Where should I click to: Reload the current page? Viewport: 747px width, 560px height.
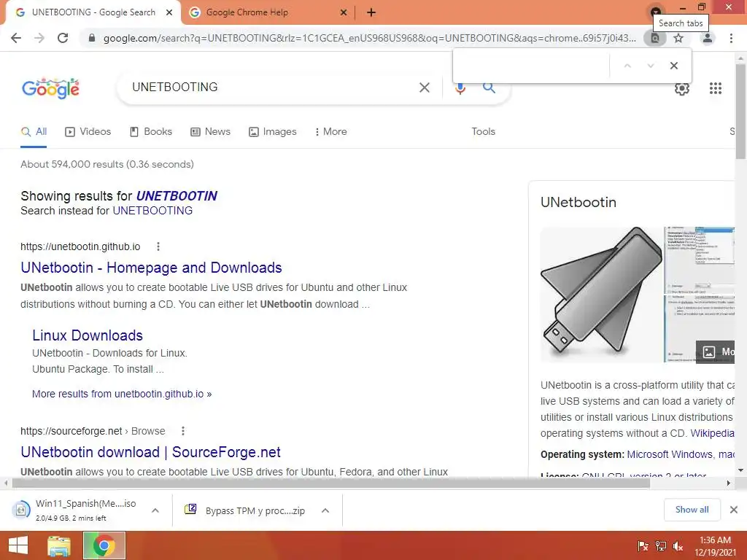(63, 38)
